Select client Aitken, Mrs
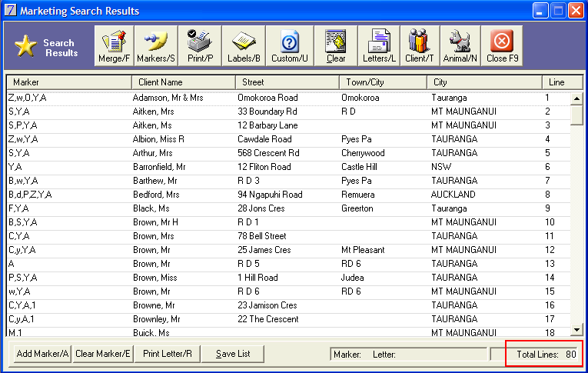This screenshot has width=588, height=373. [x=153, y=112]
